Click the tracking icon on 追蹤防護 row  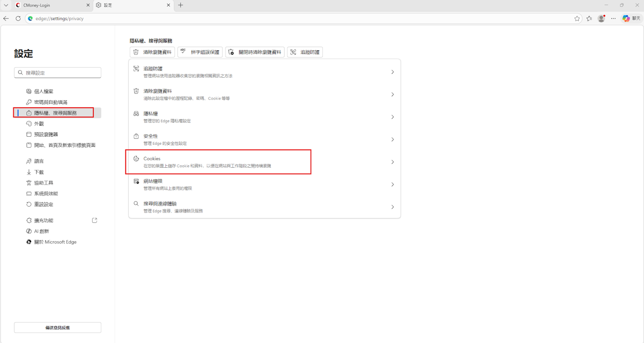[136, 69]
